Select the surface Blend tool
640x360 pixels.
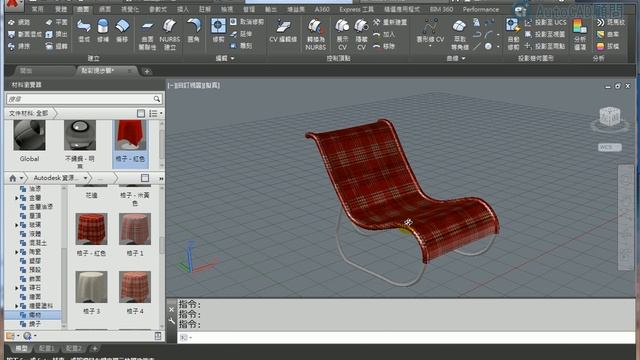[84, 31]
